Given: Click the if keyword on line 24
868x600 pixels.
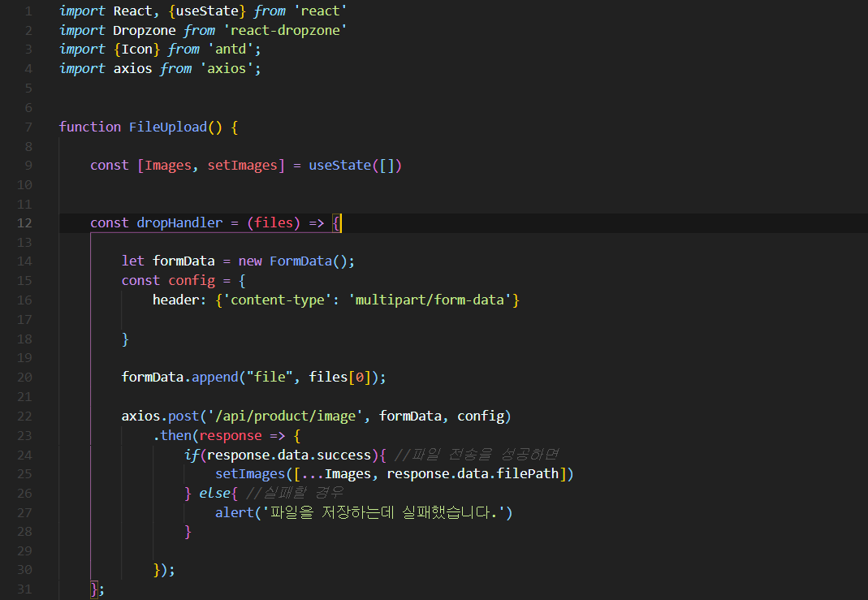Looking at the screenshot, I should (192, 455).
